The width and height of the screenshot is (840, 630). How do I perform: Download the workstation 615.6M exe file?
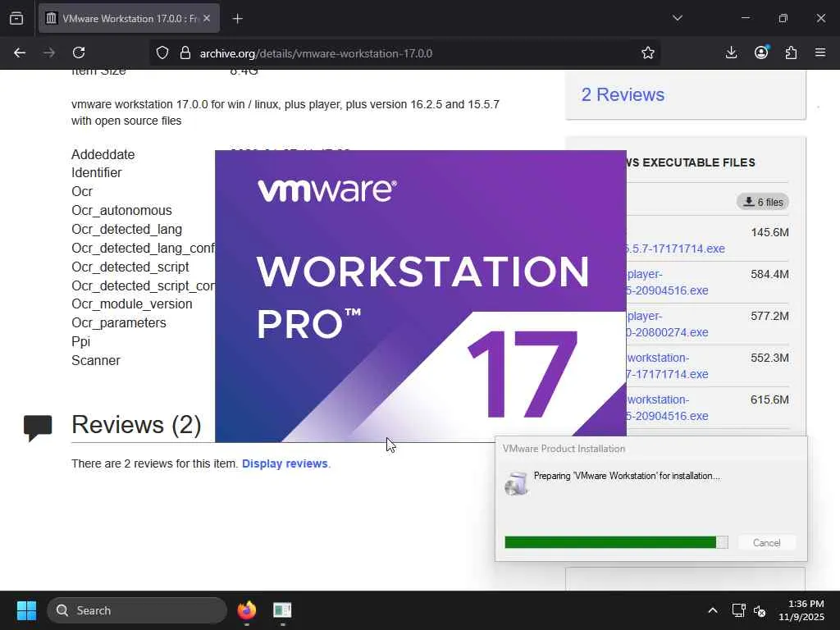tap(668, 408)
